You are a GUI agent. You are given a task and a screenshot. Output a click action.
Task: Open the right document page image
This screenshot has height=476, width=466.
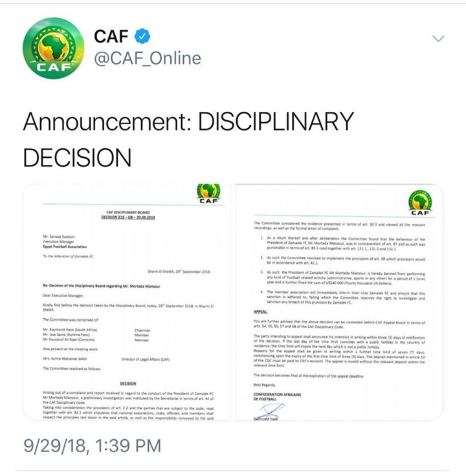click(338, 304)
